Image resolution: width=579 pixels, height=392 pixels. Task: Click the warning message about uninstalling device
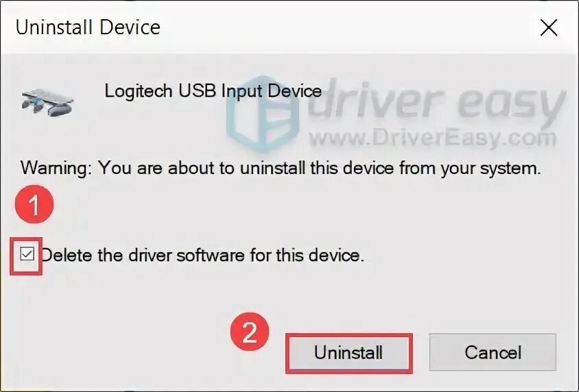281,168
